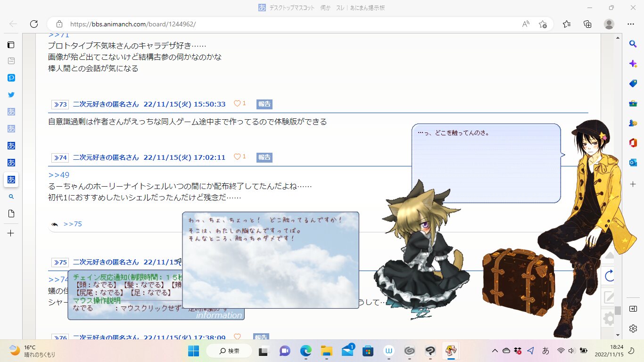Click post number >>75 label

coord(60,262)
